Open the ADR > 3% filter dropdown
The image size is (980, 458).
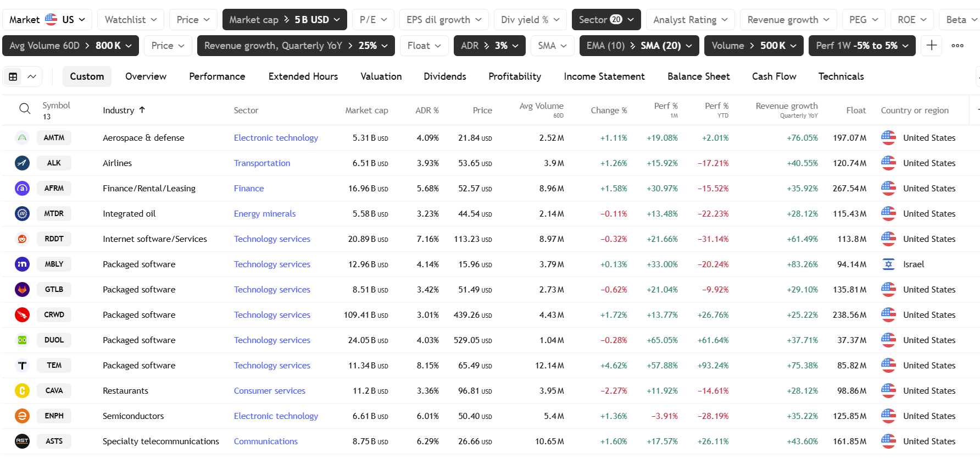tap(489, 46)
